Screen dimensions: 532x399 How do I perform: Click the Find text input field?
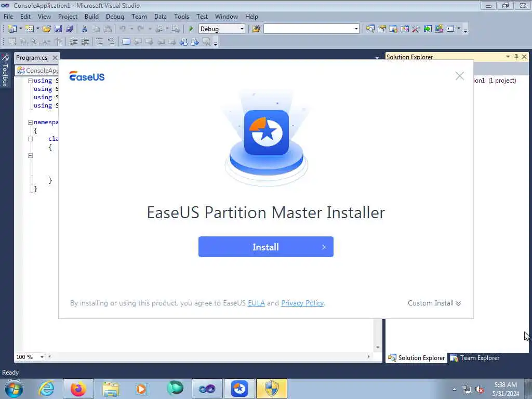click(x=309, y=29)
